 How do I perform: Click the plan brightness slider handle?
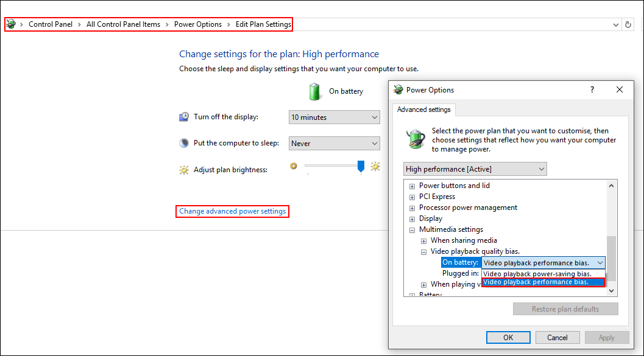tap(361, 166)
